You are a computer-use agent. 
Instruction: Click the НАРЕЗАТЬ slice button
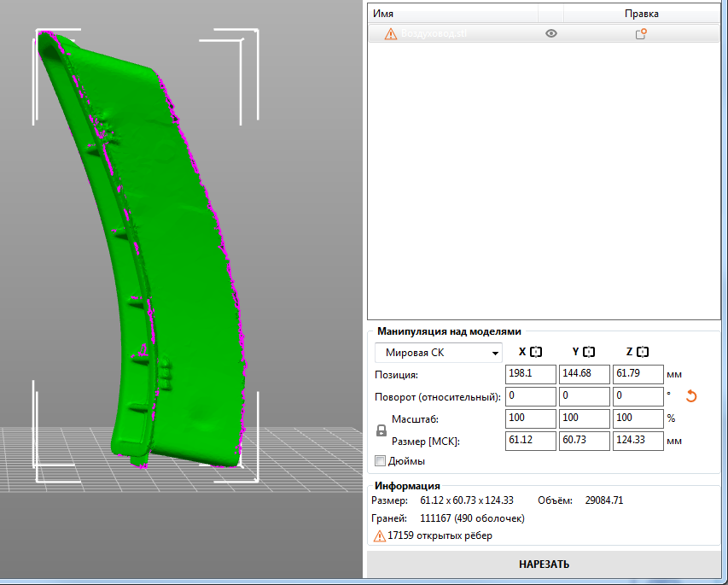[544, 565]
